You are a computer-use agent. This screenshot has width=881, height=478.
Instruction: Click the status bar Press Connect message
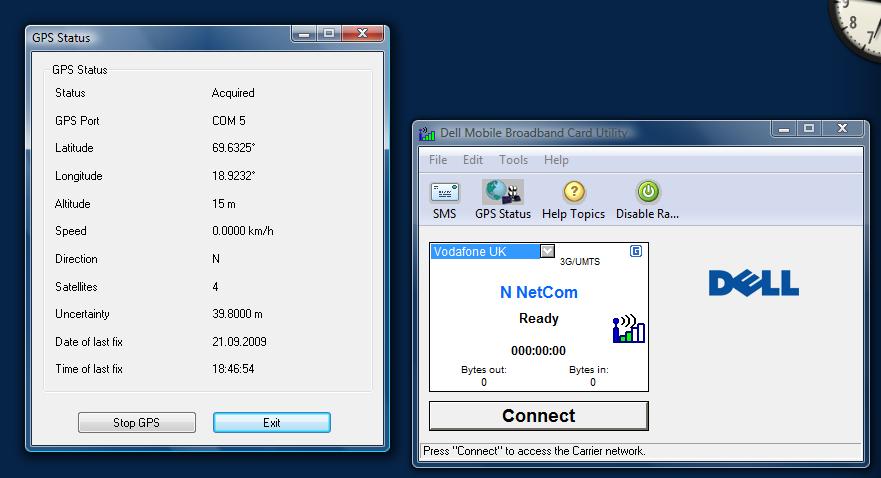click(534, 450)
